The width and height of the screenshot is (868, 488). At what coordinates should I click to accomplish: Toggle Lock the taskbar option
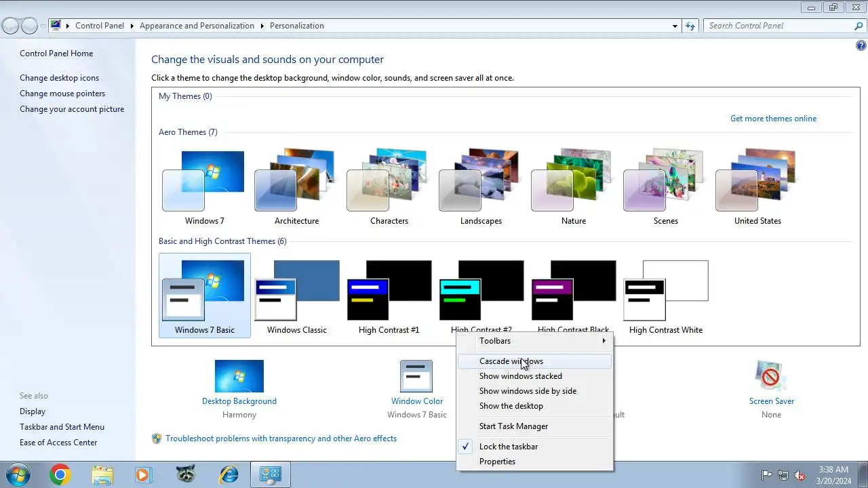pyautogui.click(x=535, y=447)
